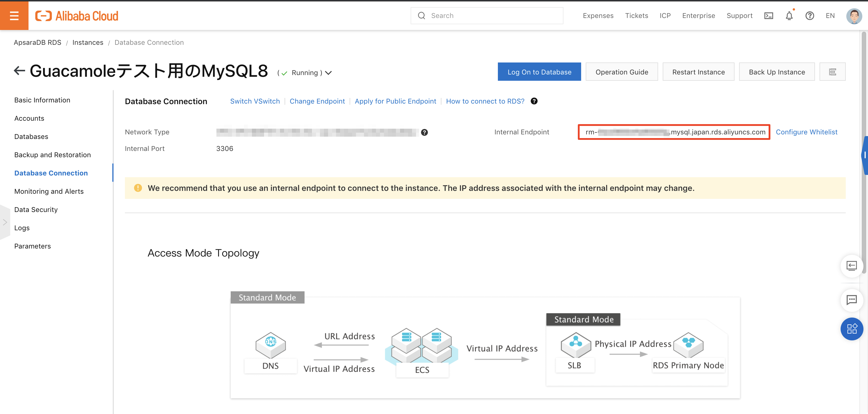Click the DNS icon in topology
The image size is (868, 414).
pos(271,345)
